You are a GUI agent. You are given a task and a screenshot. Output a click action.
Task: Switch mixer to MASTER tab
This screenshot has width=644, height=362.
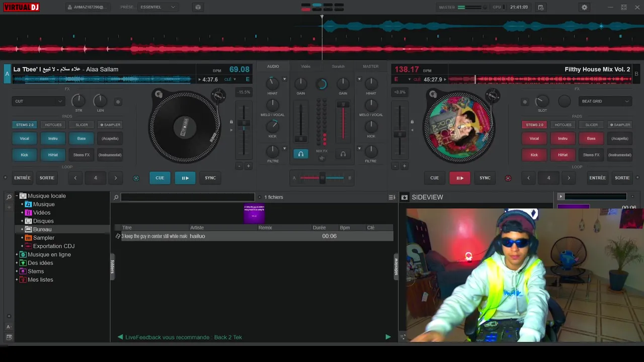tap(371, 66)
